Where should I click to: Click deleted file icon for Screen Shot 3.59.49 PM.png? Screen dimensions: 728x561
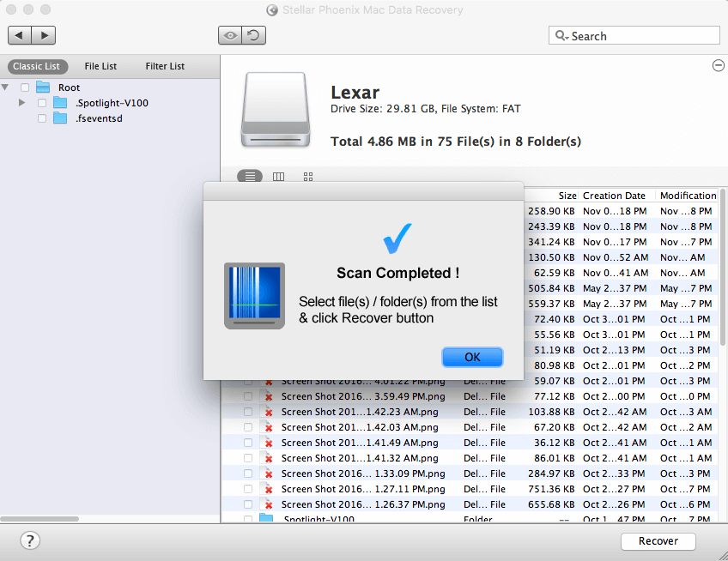266,395
